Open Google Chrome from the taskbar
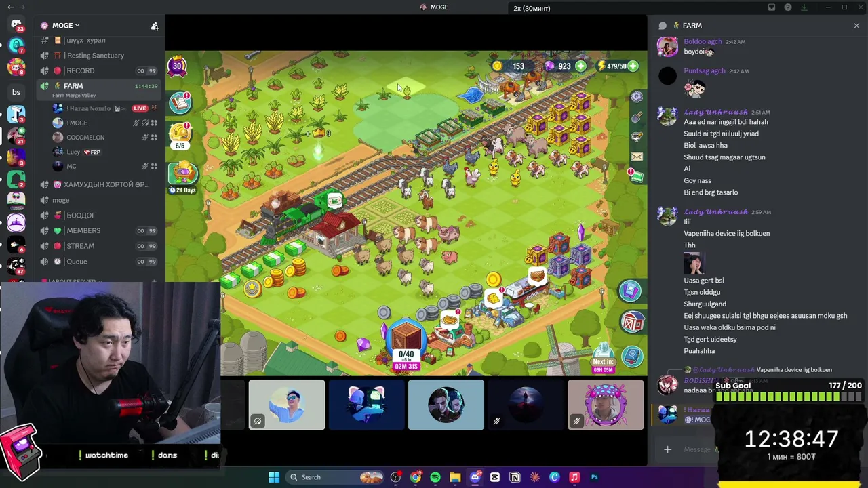868x488 pixels. pyautogui.click(x=416, y=477)
